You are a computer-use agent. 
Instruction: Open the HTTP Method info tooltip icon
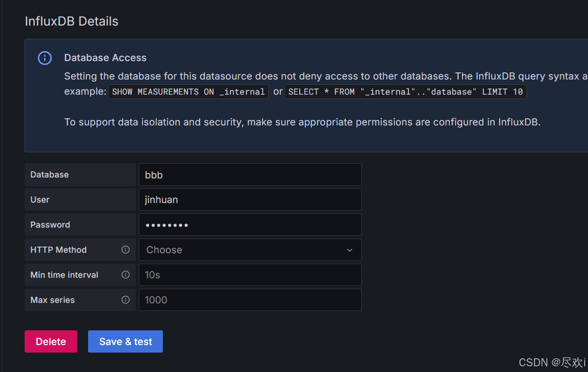coord(125,249)
